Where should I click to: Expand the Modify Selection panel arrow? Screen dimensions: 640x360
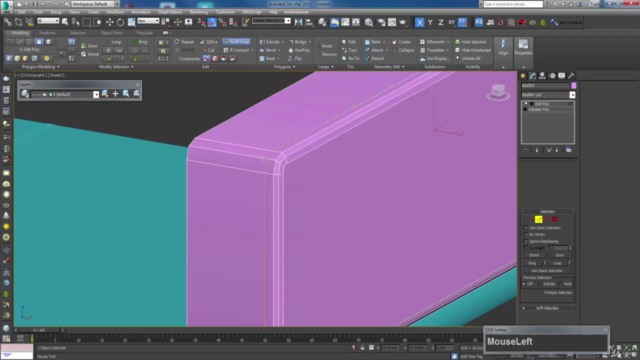pos(132,67)
